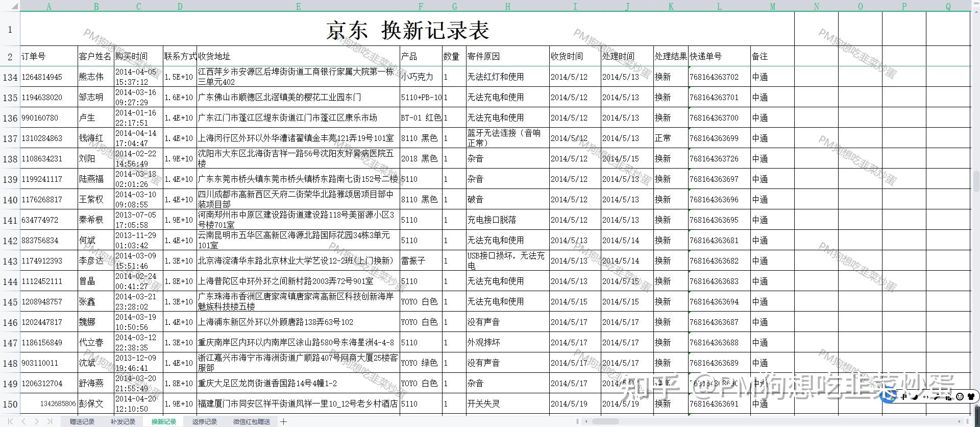
Task: Click the input method 中 language icon
Action: pyautogui.click(x=904, y=397)
